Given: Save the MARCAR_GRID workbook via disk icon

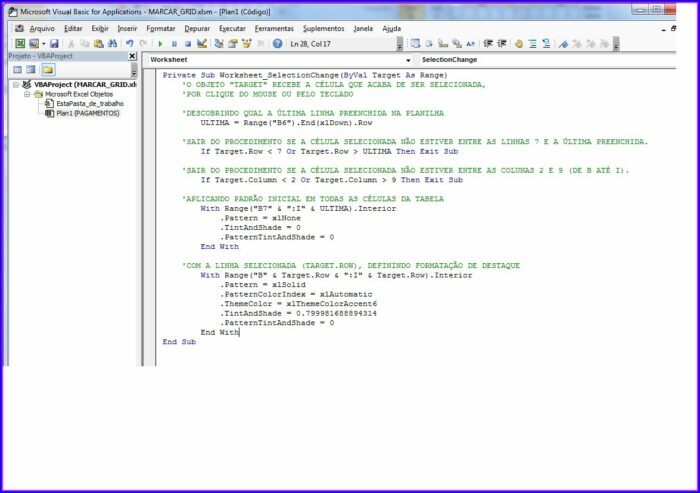Looking at the screenshot, I should coord(54,43).
